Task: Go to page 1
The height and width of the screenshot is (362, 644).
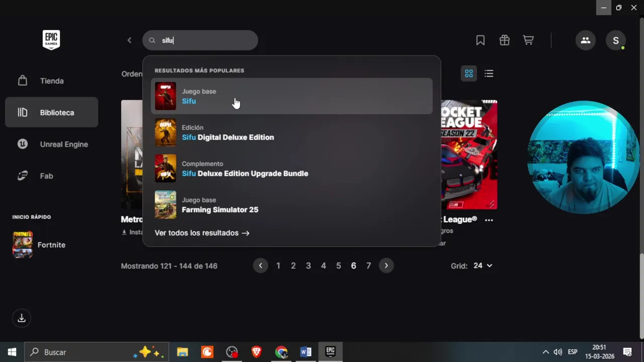Action: (278, 265)
